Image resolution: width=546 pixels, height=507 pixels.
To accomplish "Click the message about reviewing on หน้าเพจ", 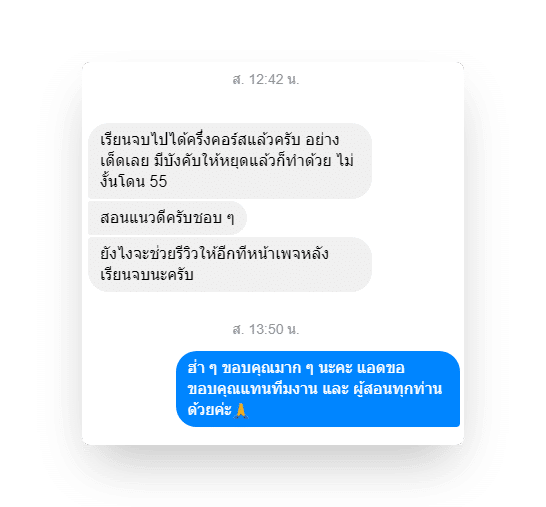I will pos(230,264).
